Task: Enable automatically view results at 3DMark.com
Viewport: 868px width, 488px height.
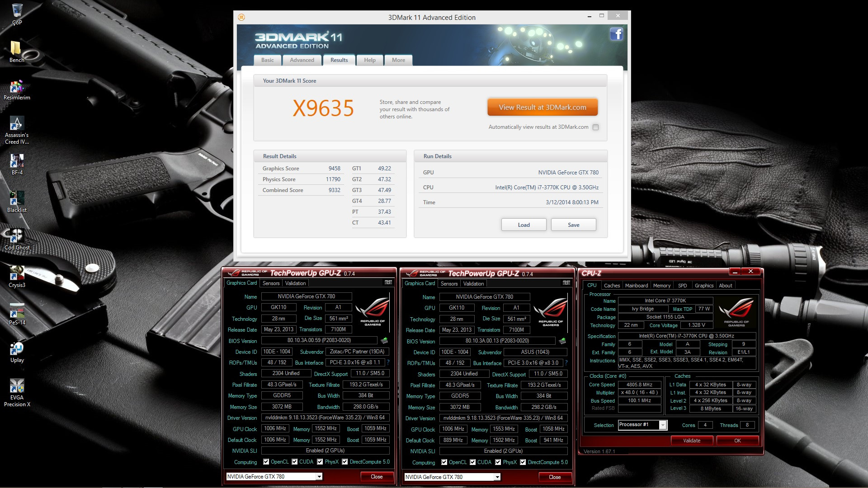Action: click(595, 127)
